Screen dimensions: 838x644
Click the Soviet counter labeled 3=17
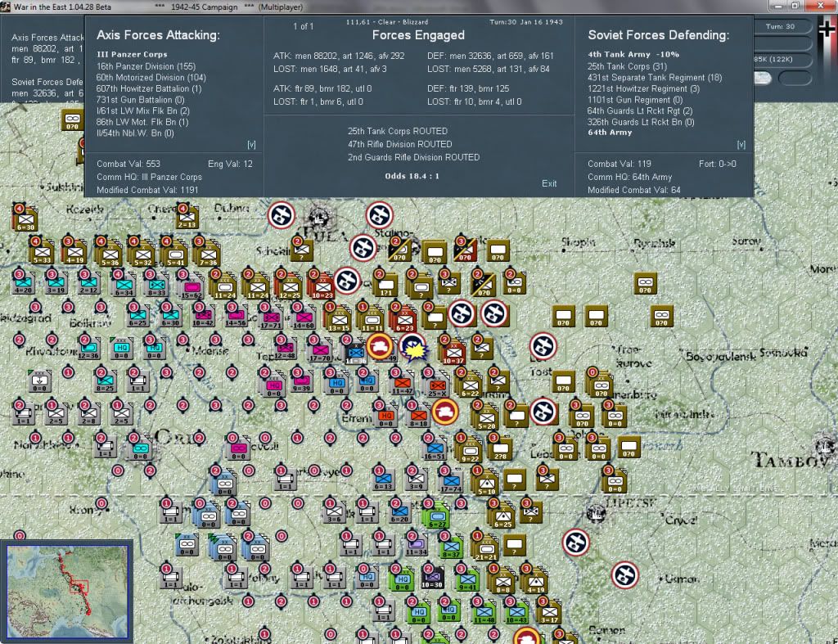[549, 612]
